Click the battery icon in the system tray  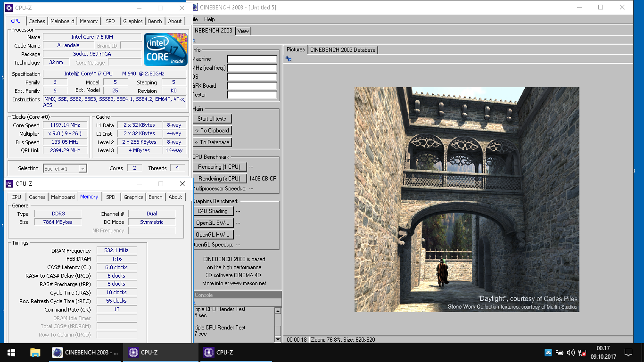[x=560, y=352]
